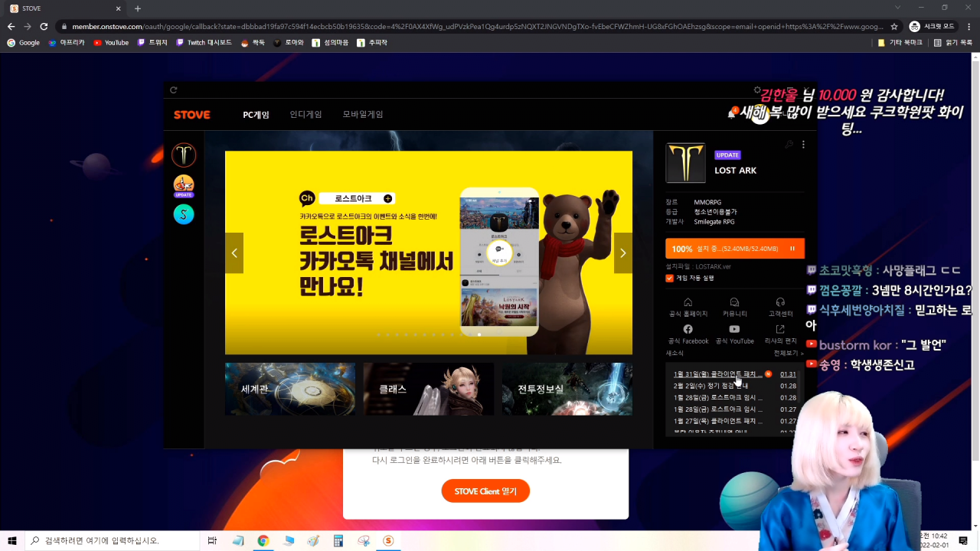Open 리샤의 편지 external link icon

point(780,329)
